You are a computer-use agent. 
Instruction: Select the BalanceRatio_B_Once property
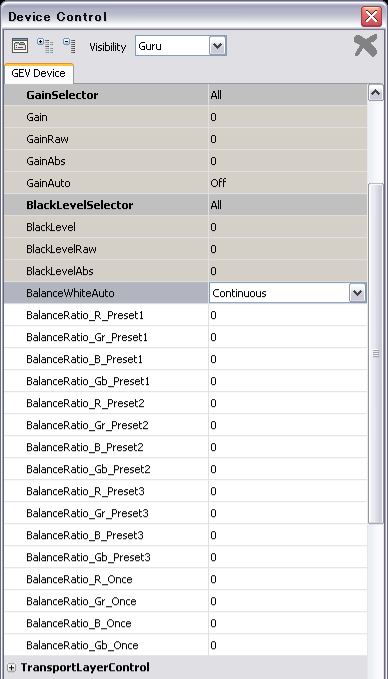coord(79,624)
